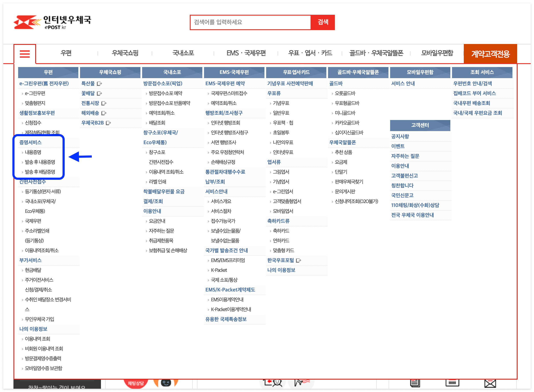Click the external link icon next to 해외배송
The width and height of the screenshot is (534, 392).
[104, 113]
